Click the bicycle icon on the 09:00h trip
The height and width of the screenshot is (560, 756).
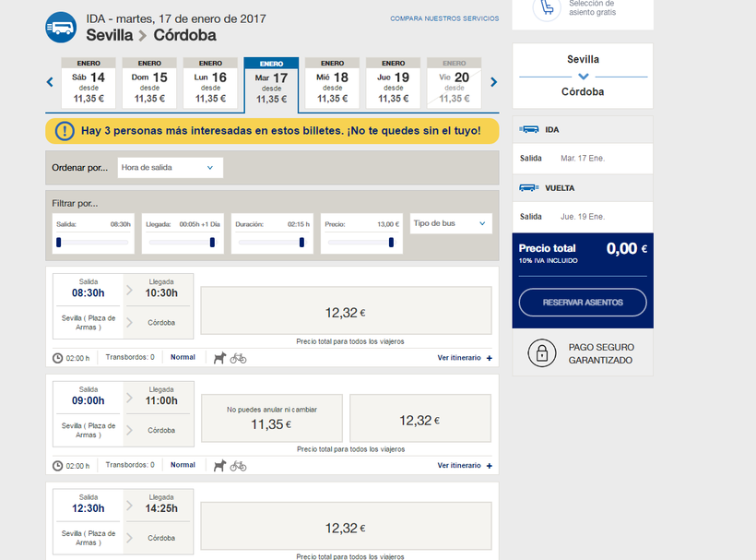tap(239, 466)
